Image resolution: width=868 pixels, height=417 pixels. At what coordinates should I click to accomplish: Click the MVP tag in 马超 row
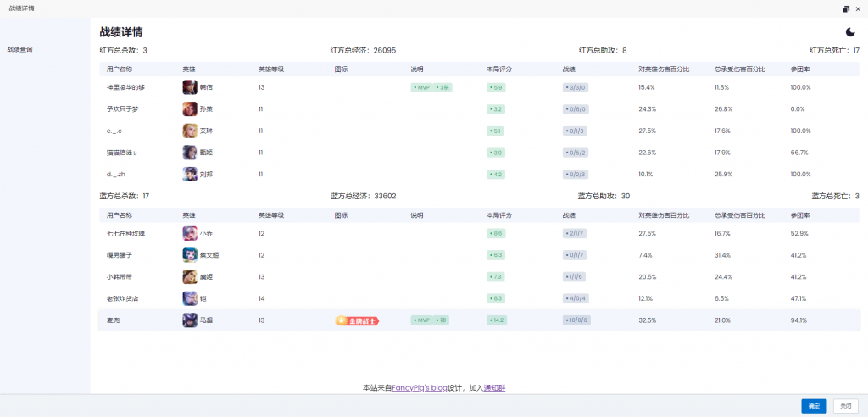[x=421, y=320]
